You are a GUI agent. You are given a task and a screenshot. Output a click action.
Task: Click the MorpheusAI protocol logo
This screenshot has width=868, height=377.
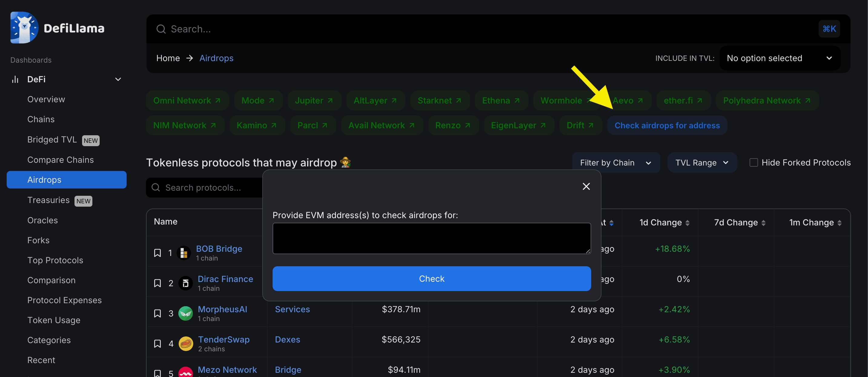coord(185,313)
